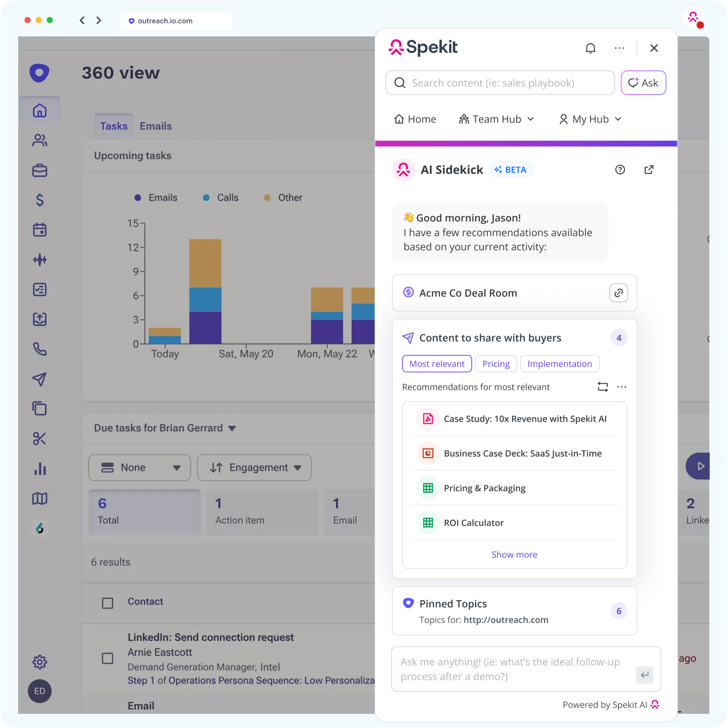Image resolution: width=728 pixels, height=728 pixels.
Task: Go back using browser back arrow
Action: [82, 20]
